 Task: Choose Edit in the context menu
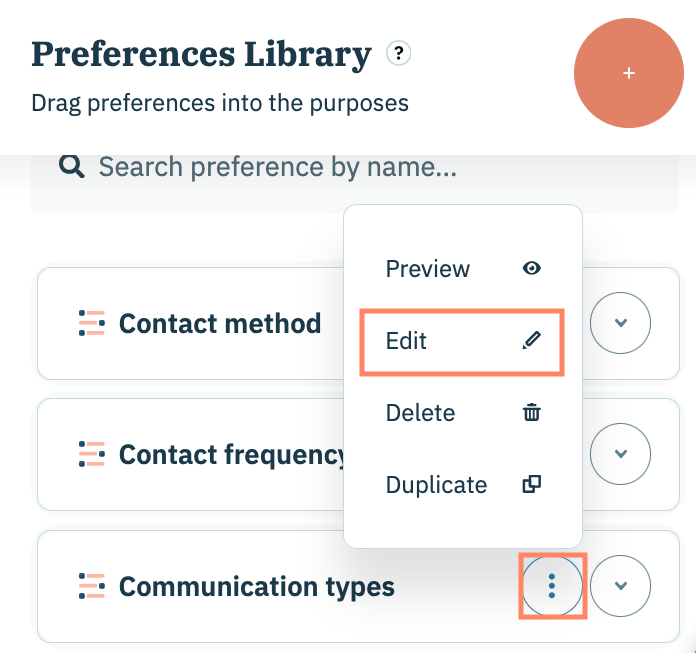click(407, 341)
